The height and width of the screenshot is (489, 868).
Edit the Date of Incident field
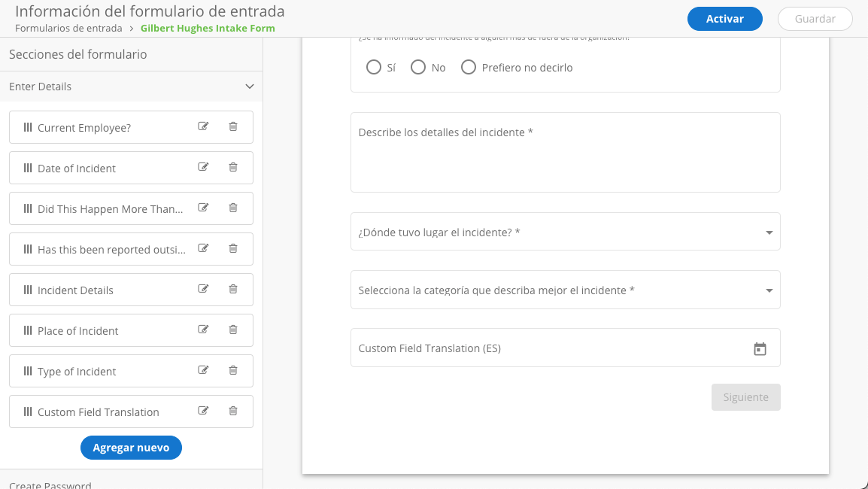point(203,167)
